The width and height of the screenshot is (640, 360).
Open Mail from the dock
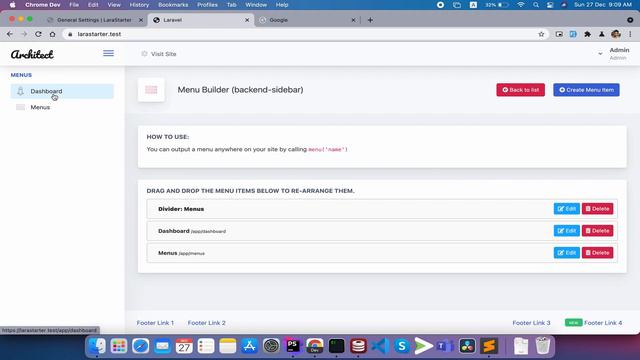[162, 346]
